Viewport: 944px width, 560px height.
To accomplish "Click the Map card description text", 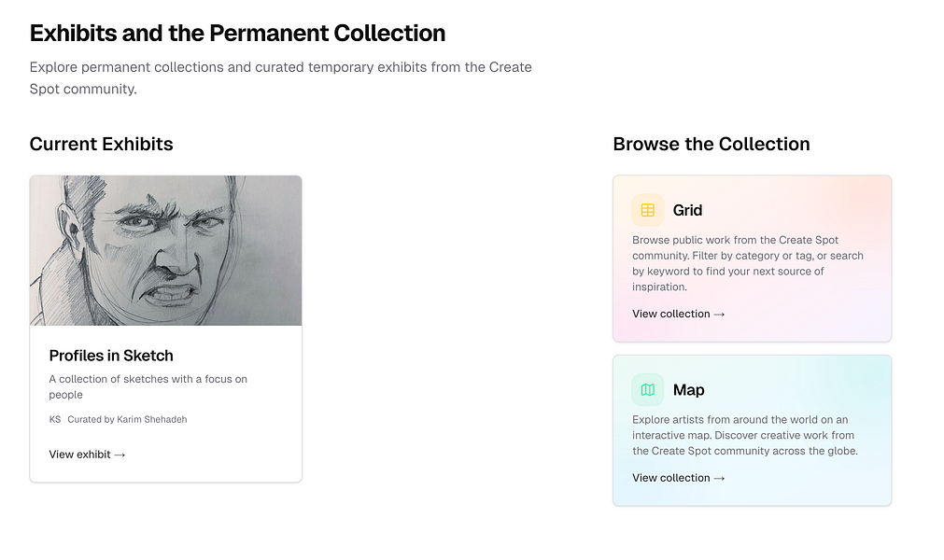I will tap(744, 435).
